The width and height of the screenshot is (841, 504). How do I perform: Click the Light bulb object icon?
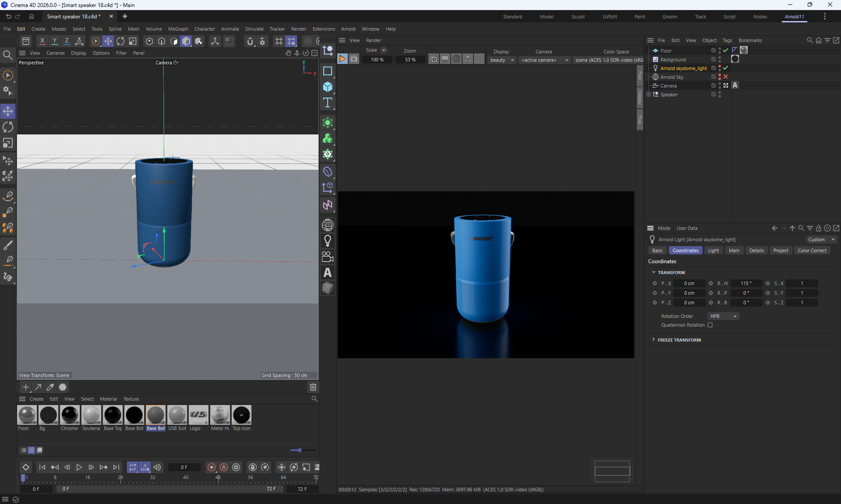tap(328, 240)
